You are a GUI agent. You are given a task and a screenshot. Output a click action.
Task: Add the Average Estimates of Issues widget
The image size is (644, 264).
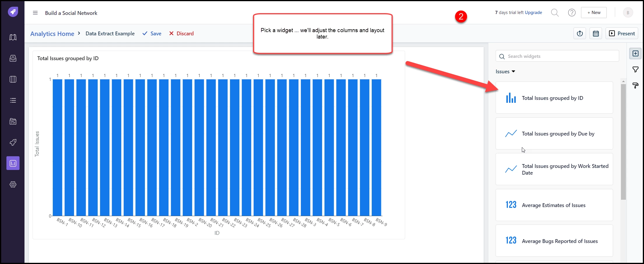(554, 205)
